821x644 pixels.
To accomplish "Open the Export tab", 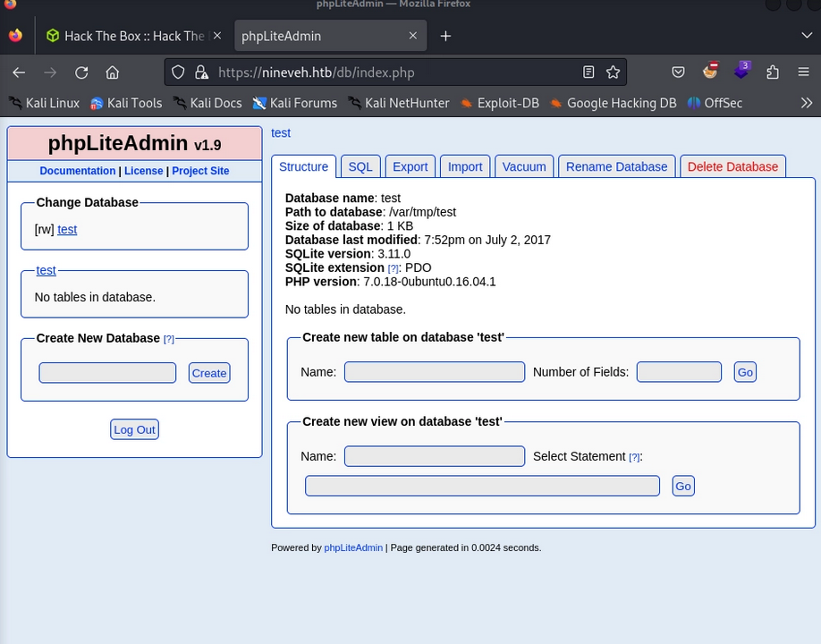I will point(410,166).
